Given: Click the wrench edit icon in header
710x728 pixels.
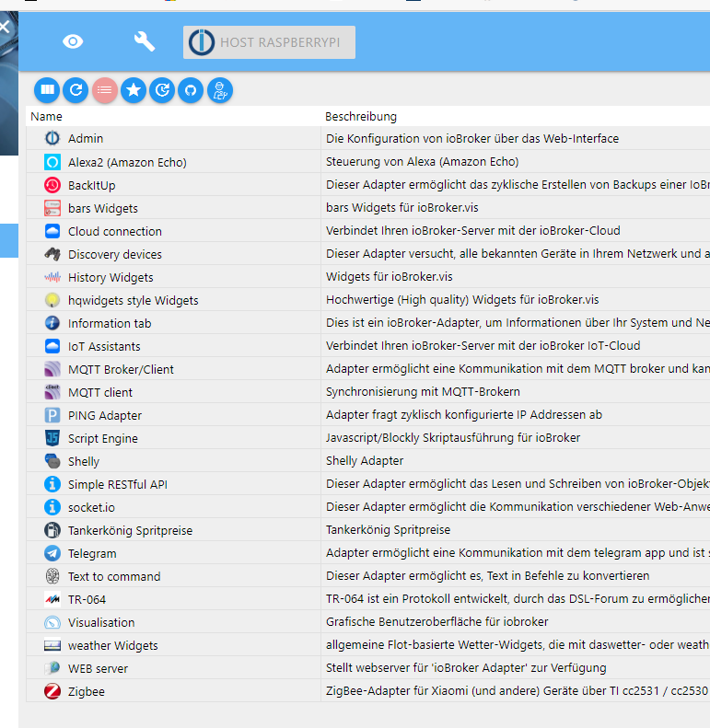Looking at the screenshot, I should point(144,41).
